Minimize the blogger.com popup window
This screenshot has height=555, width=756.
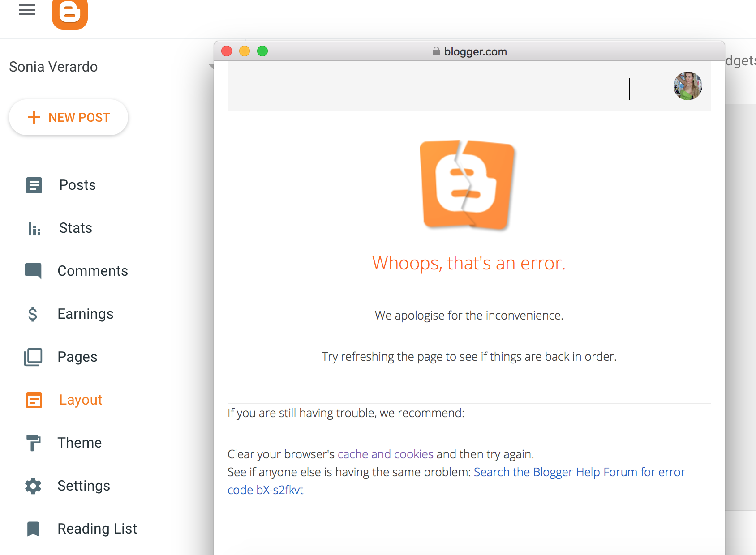245,51
